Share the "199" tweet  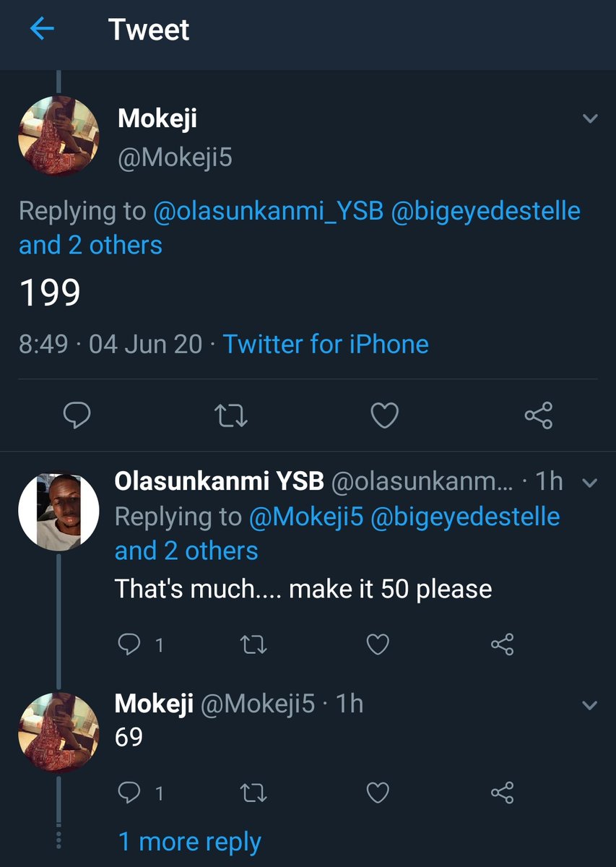(x=539, y=415)
